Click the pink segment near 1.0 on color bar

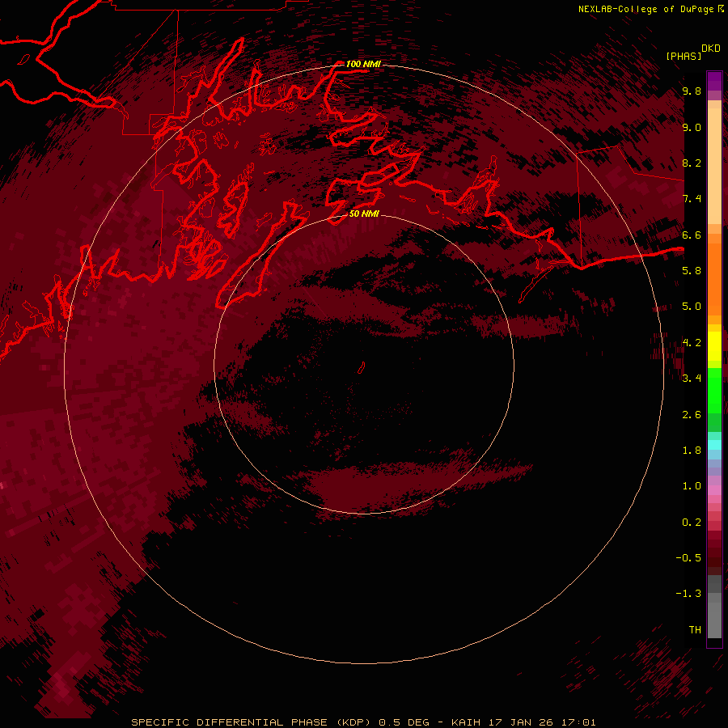[x=714, y=490]
